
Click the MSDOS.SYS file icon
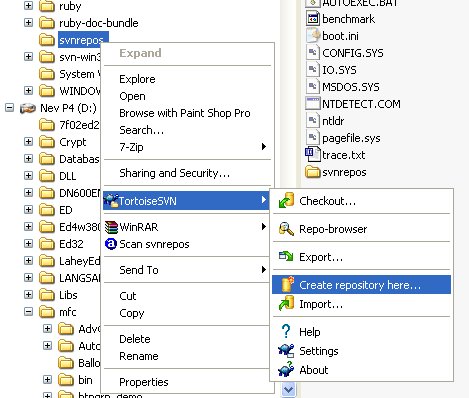(313, 87)
